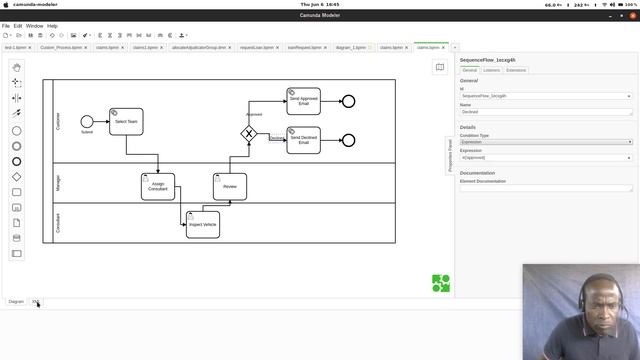640x360 pixels.
Task: Click into the Element Documentation field
Action: click(546, 188)
